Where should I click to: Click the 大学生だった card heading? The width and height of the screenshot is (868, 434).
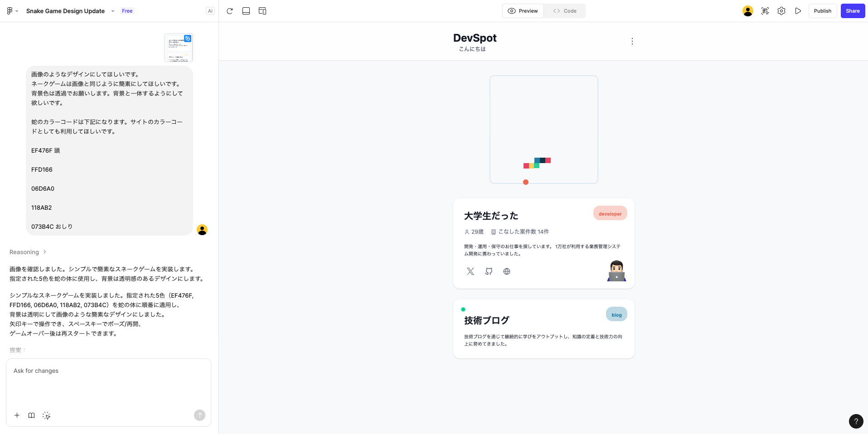491,216
